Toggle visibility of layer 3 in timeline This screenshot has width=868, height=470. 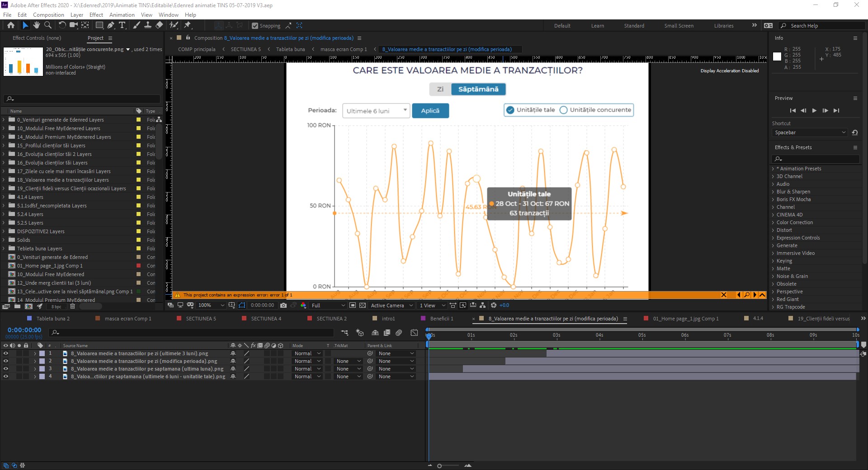tap(6, 369)
